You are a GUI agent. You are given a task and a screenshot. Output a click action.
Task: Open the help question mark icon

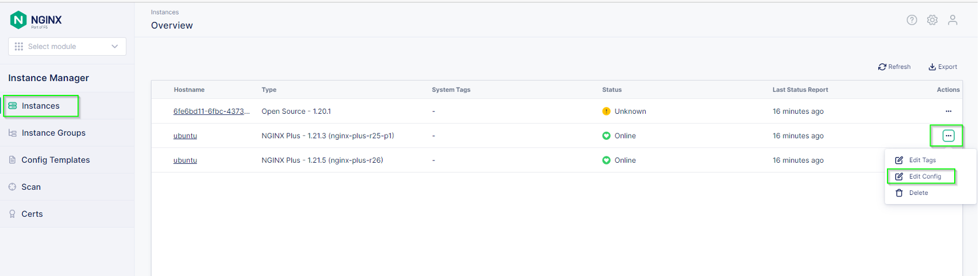coord(912,20)
